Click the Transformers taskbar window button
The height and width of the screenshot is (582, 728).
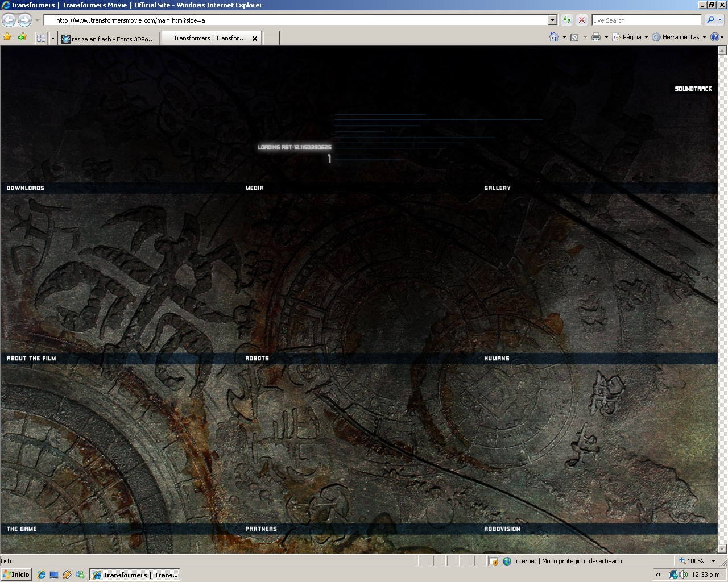[135, 575]
